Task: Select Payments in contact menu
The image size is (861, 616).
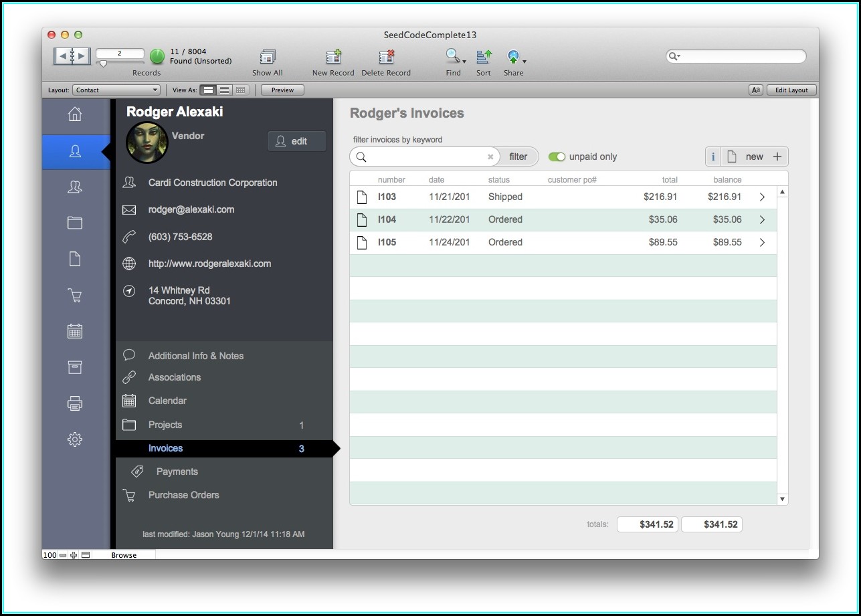Action: (x=177, y=472)
